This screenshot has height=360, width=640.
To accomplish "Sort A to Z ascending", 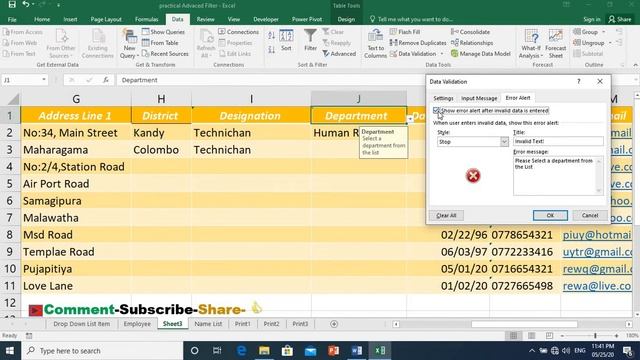I will pos(271,36).
